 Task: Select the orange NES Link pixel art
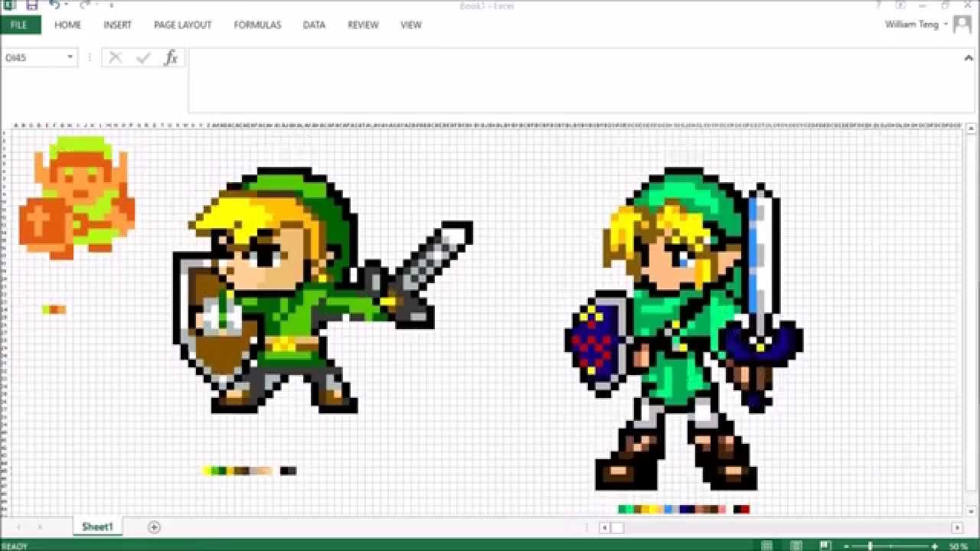77,197
